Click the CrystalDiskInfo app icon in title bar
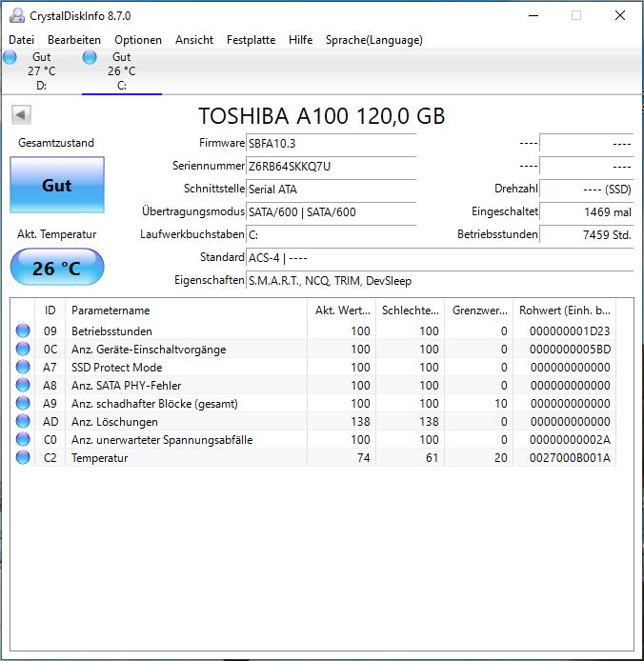The width and height of the screenshot is (644, 661). pyautogui.click(x=17, y=15)
